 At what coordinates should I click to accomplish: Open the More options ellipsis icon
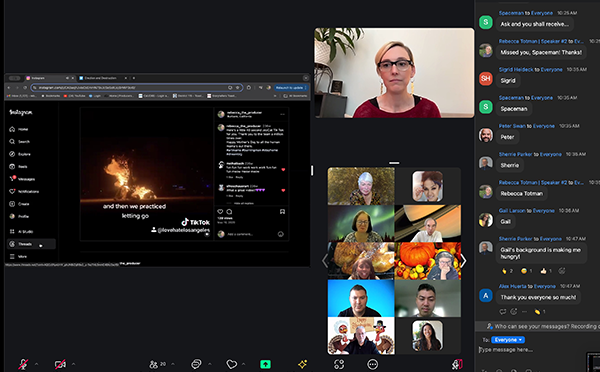coord(372,364)
